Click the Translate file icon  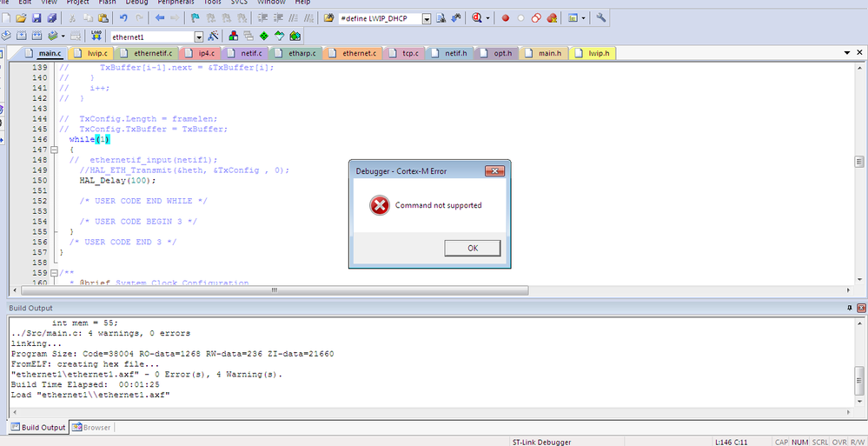[6, 36]
